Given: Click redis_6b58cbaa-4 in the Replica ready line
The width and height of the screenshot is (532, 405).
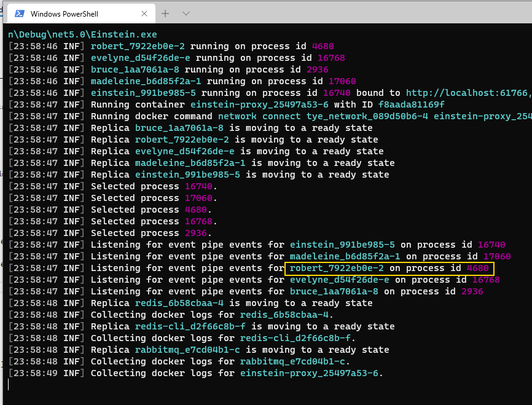Looking at the screenshot, I should tap(179, 304).
